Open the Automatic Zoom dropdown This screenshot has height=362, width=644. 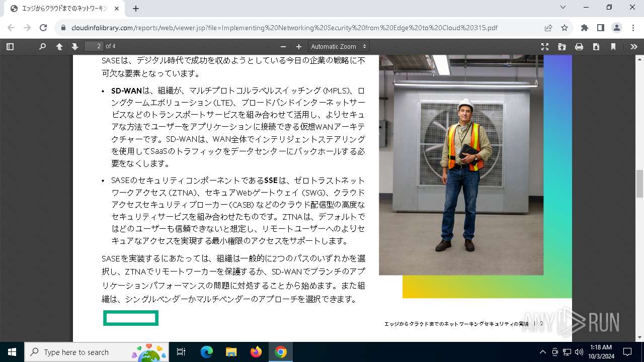(339, 46)
